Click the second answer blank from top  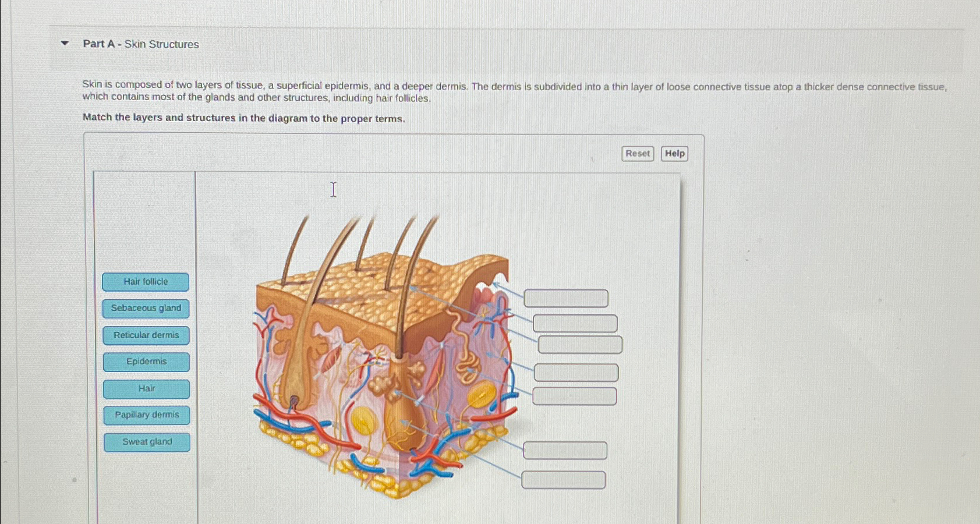(574, 323)
